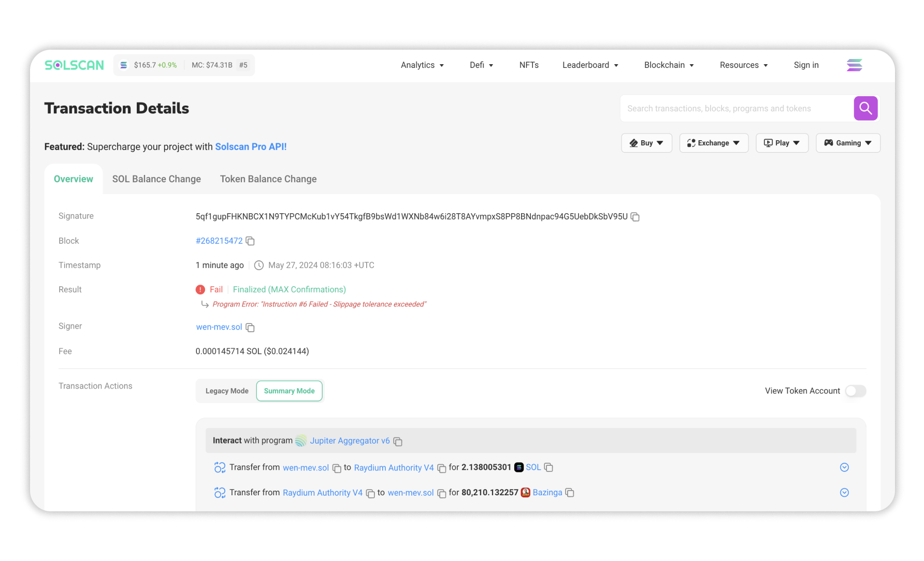Open the Analytics dropdown menu
The width and height of the screenshot is (924, 561).
pyautogui.click(x=422, y=65)
